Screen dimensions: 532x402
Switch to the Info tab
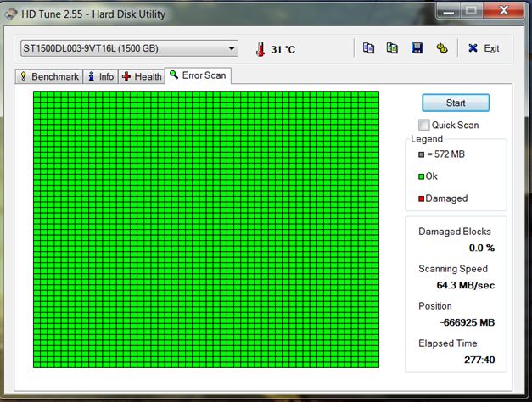point(101,76)
